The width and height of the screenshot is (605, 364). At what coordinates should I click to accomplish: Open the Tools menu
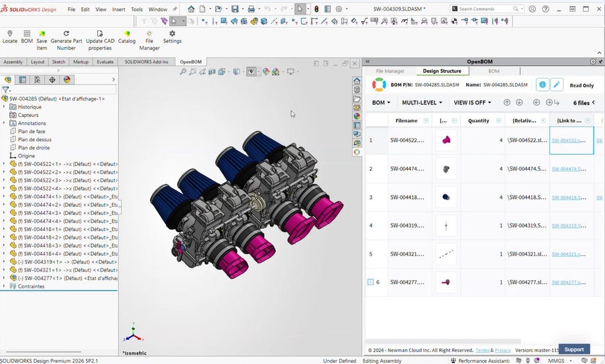click(136, 9)
